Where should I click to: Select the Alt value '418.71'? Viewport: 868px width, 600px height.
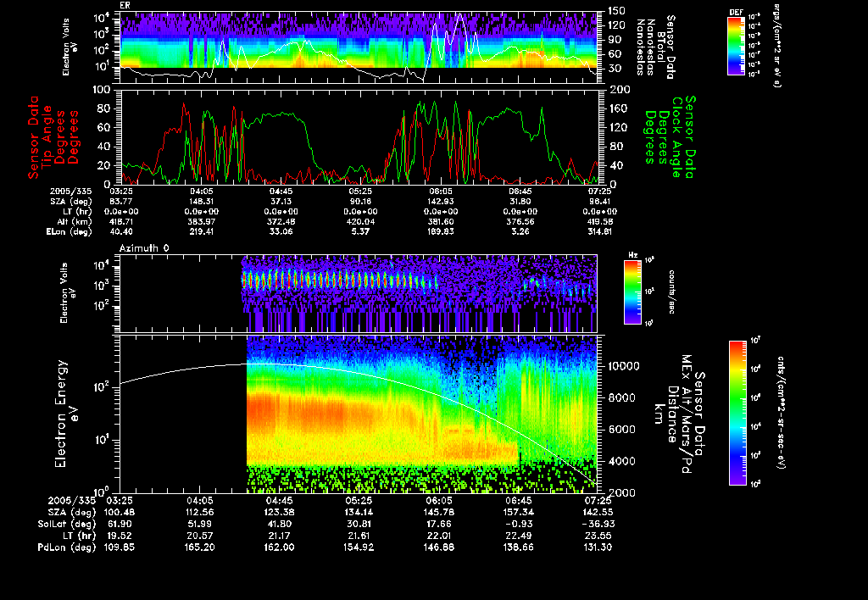[x=122, y=222]
